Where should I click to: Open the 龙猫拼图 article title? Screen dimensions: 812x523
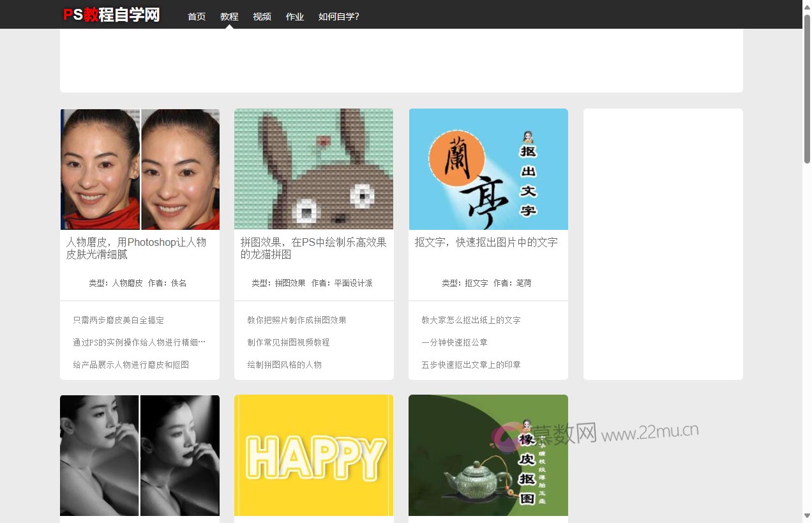[x=312, y=248]
